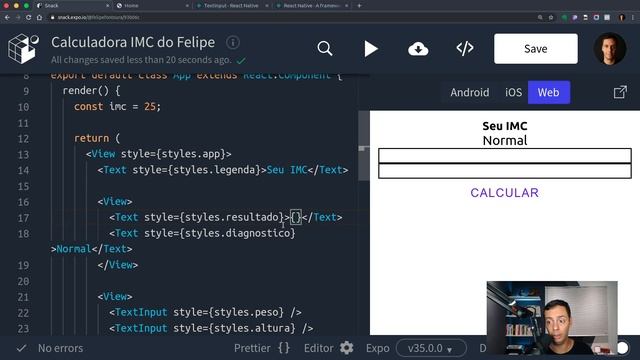The width and height of the screenshot is (640, 360).
Task: Place cursor on line 10 const imc
Action: [118, 107]
